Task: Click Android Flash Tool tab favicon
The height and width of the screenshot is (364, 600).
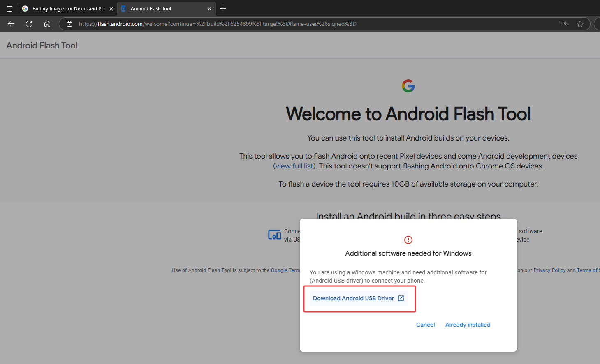Action: click(123, 9)
